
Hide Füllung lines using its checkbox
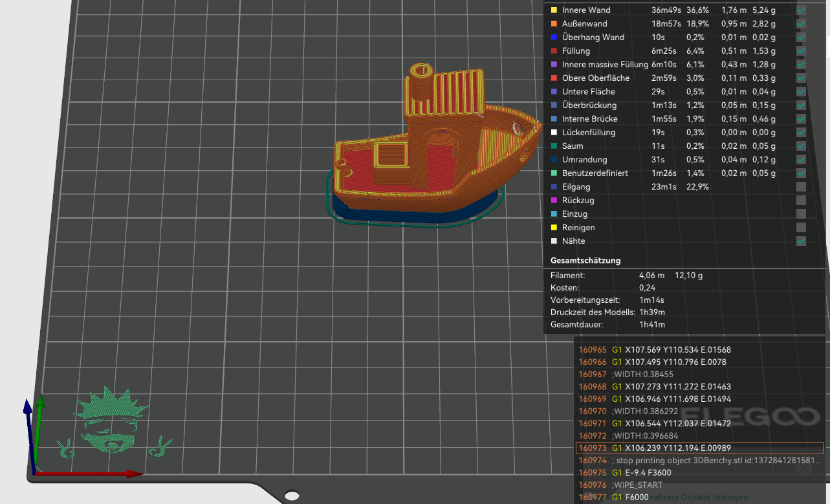point(801,51)
